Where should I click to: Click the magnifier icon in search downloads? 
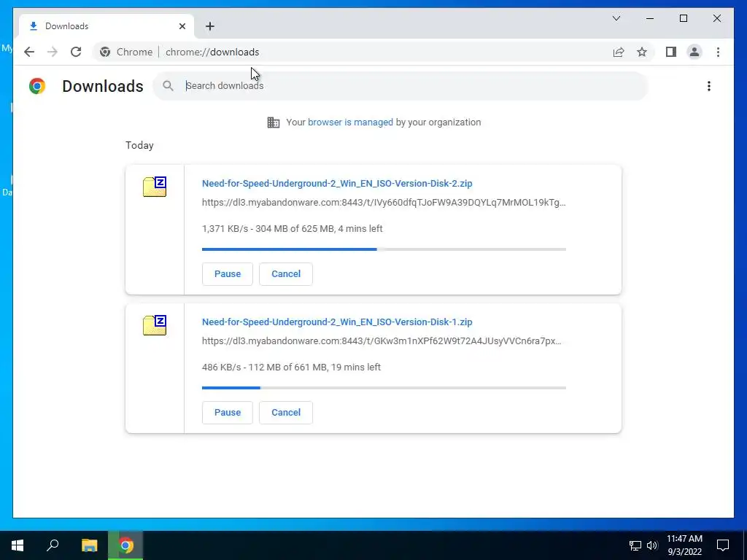pos(168,86)
